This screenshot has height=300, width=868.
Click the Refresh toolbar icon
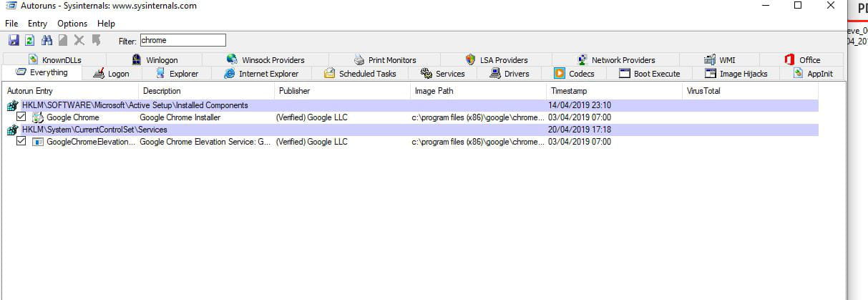point(30,40)
